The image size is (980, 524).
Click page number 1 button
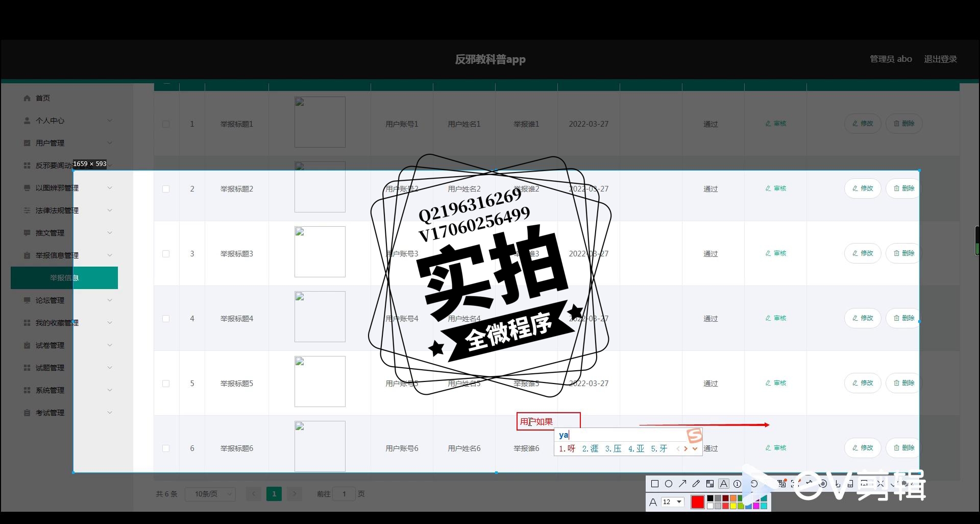tap(274, 494)
